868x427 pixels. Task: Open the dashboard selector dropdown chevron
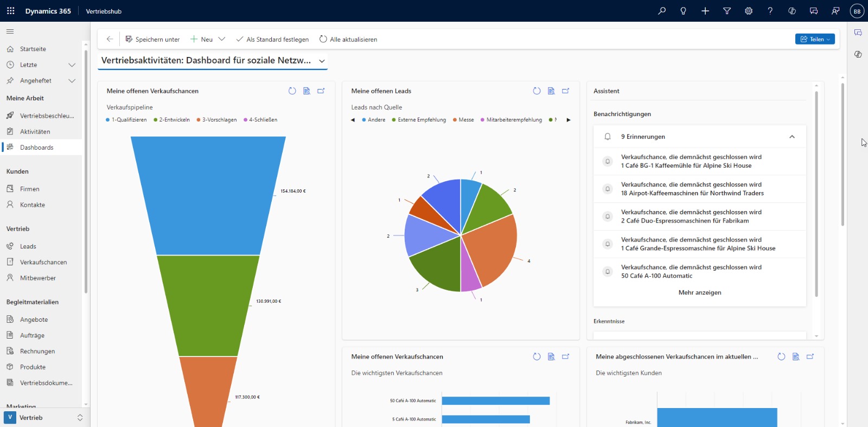[x=322, y=61]
